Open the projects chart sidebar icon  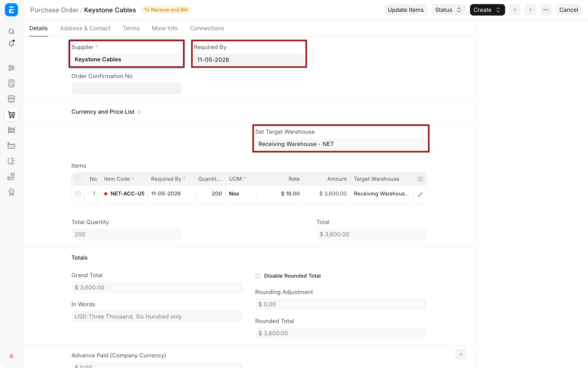pyautogui.click(x=11, y=161)
